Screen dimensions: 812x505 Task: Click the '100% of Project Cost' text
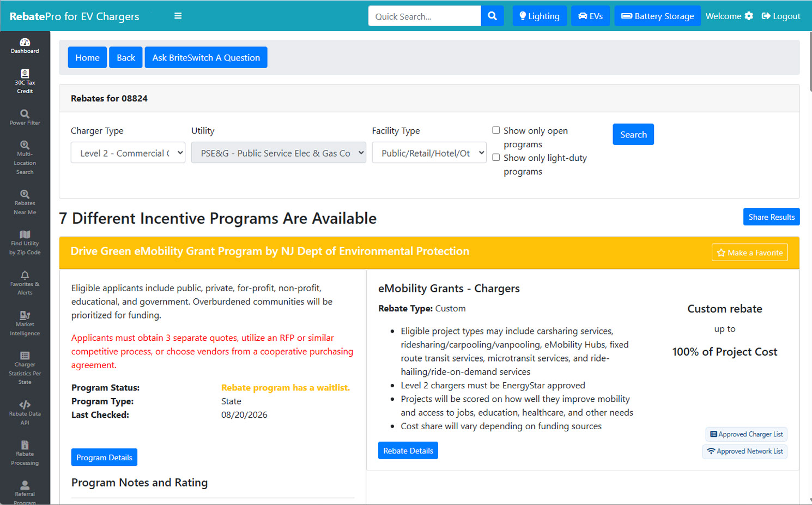tap(725, 352)
